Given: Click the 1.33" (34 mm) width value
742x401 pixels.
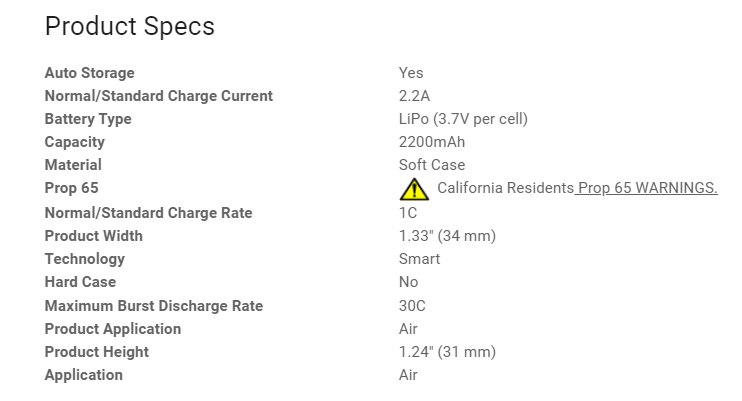Looking at the screenshot, I should (447, 236).
